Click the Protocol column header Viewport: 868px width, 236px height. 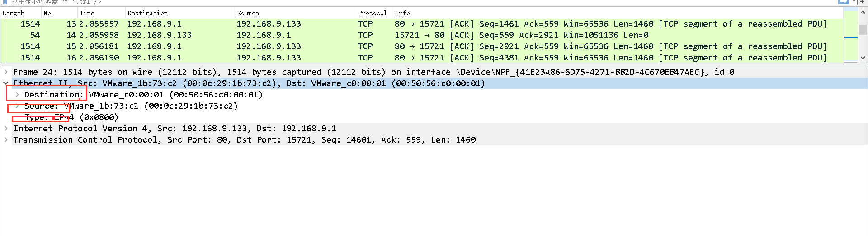point(372,13)
